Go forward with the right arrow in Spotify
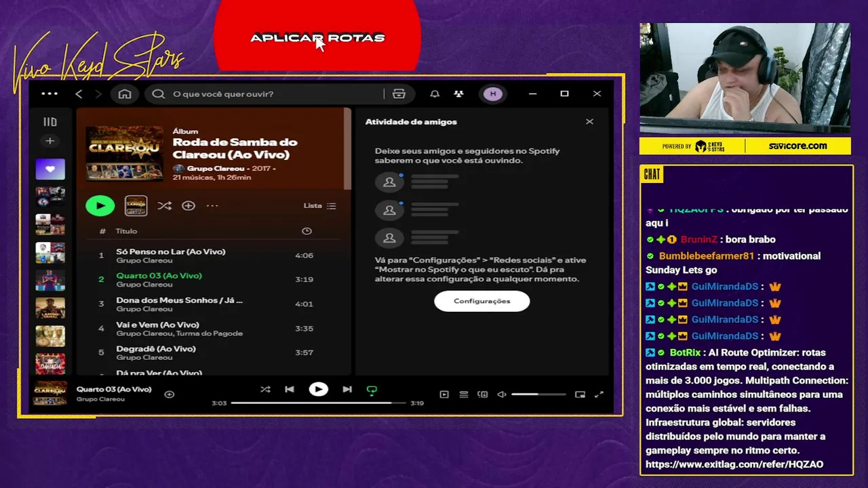This screenshot has height=488, width=868. [x=98, y=94]
